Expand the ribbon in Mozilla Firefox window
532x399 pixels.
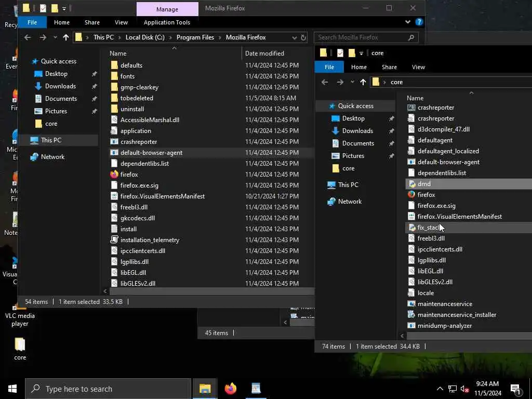408,22
